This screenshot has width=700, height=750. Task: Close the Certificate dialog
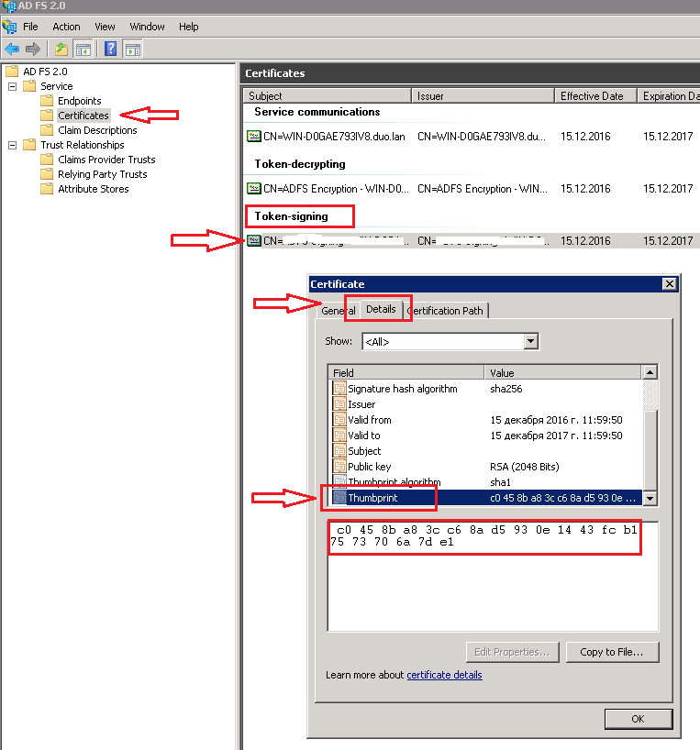tap(670, 284)
